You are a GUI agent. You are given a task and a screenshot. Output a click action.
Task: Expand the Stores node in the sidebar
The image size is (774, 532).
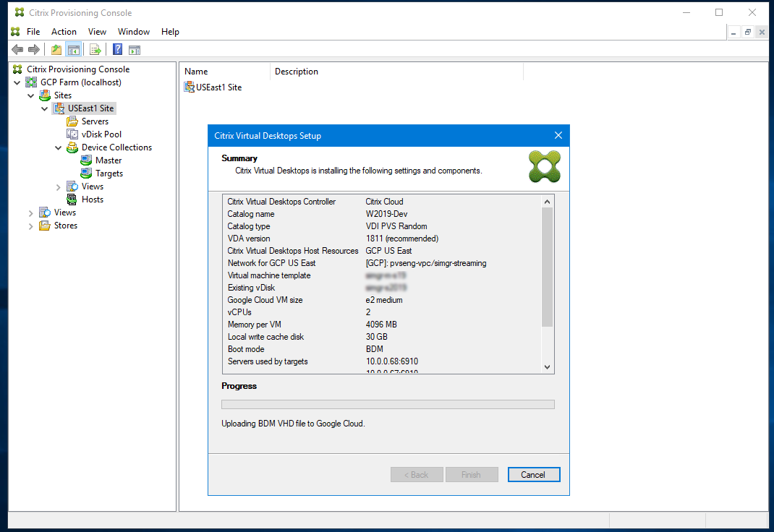coord(31,225)
